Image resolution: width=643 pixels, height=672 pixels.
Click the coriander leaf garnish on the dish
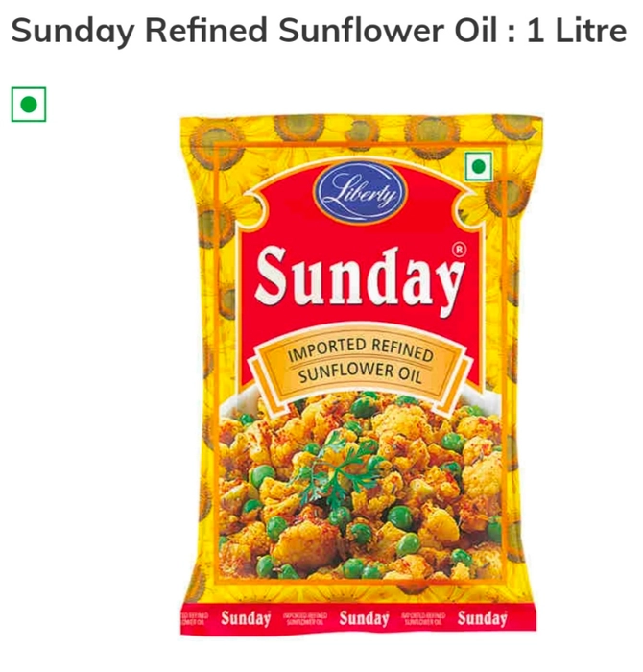click(339, 470)
